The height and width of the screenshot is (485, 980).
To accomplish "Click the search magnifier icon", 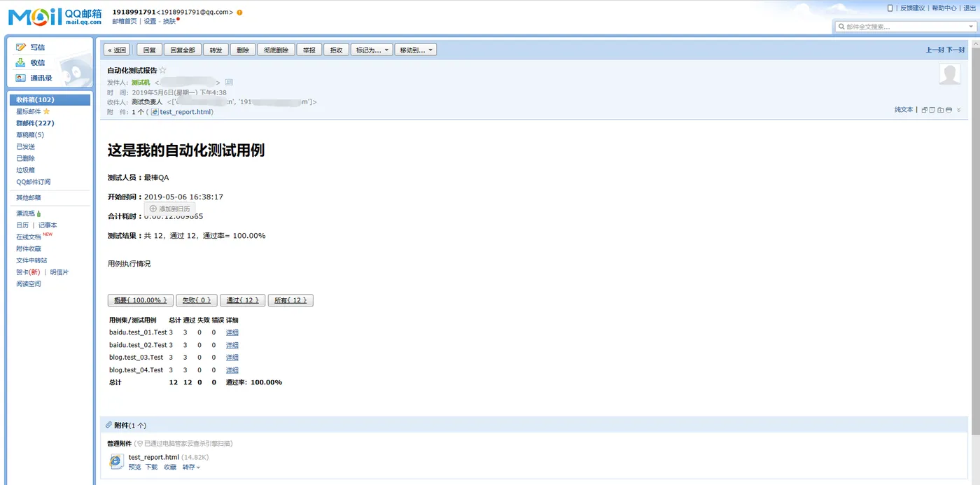I will coord(841,27).
